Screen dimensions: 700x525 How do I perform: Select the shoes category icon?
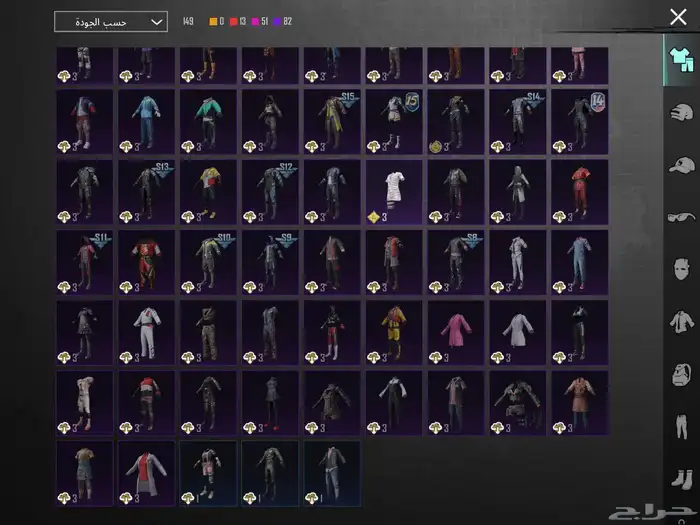point(681,480)
